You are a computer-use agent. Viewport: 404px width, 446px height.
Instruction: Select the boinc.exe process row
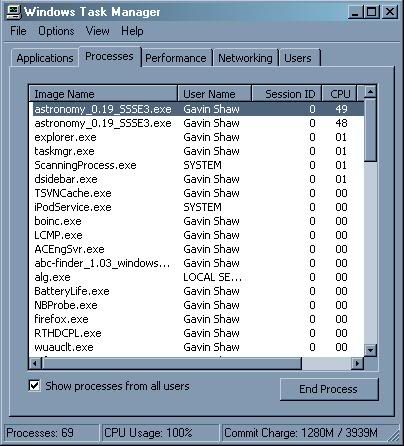pyautogui.click(x=197, y=221)
